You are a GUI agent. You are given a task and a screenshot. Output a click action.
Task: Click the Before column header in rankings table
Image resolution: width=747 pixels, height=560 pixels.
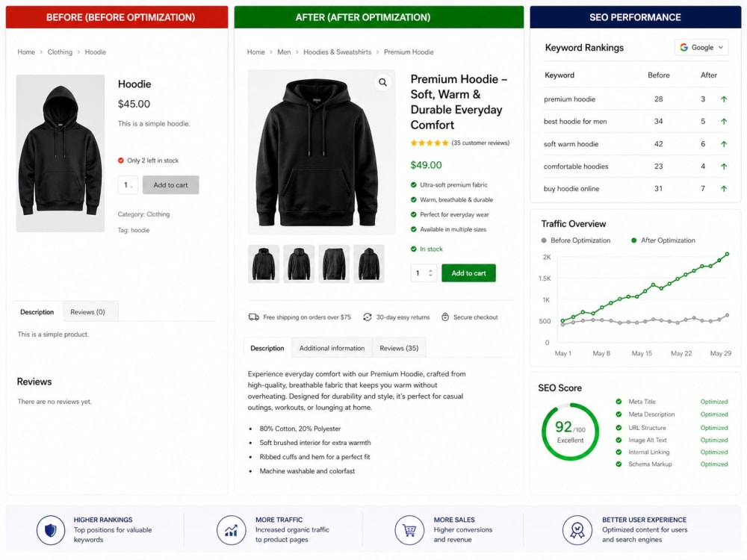658,75
